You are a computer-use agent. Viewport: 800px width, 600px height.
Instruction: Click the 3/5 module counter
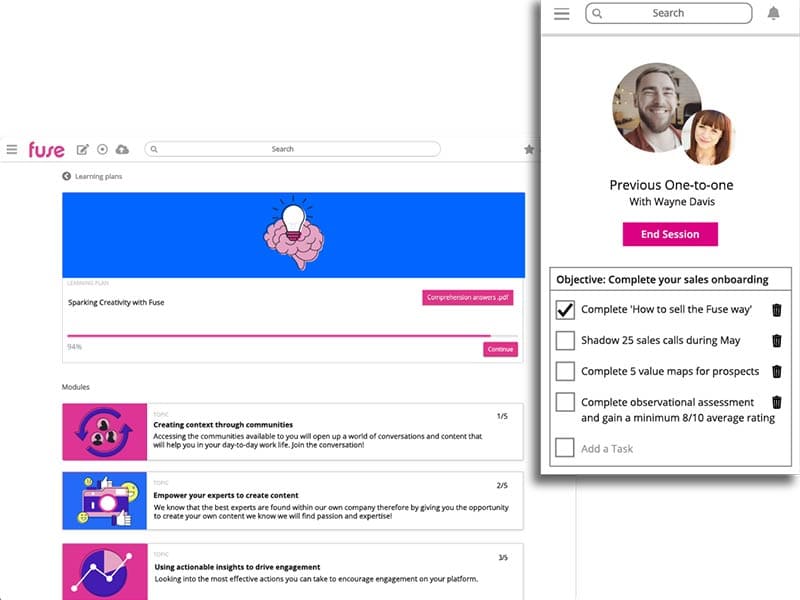pyautogui.click(x=503, y=558)
